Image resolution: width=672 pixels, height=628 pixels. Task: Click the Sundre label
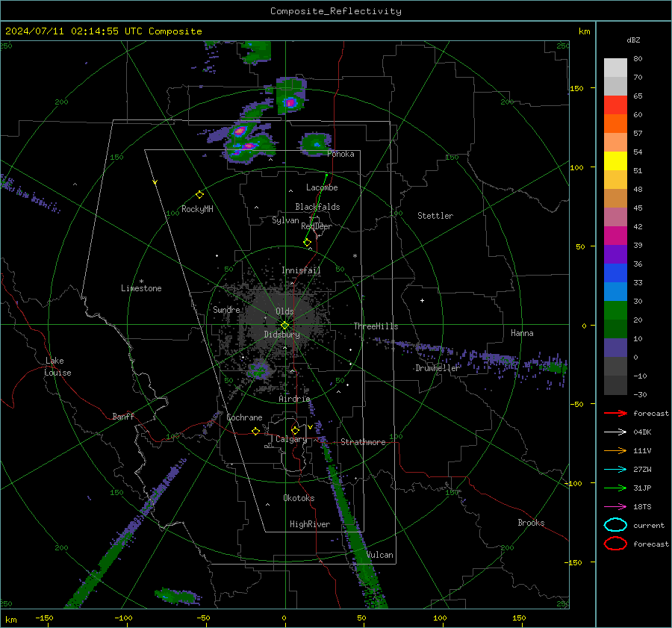click(x=226, y=310)
